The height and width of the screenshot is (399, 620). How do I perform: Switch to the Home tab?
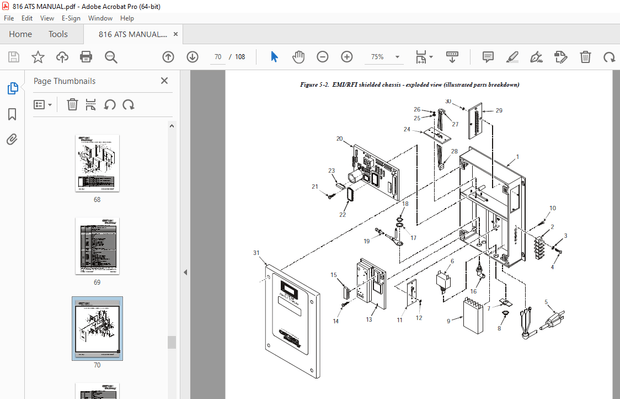20,34
